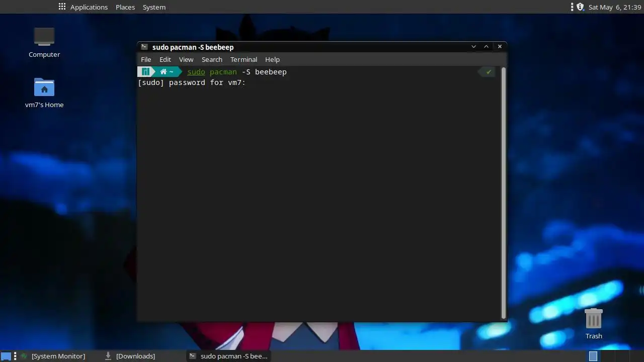The image size is (644, 362).
Task: Click the green checkmark status indicator
Action: (x=488, y=72)
